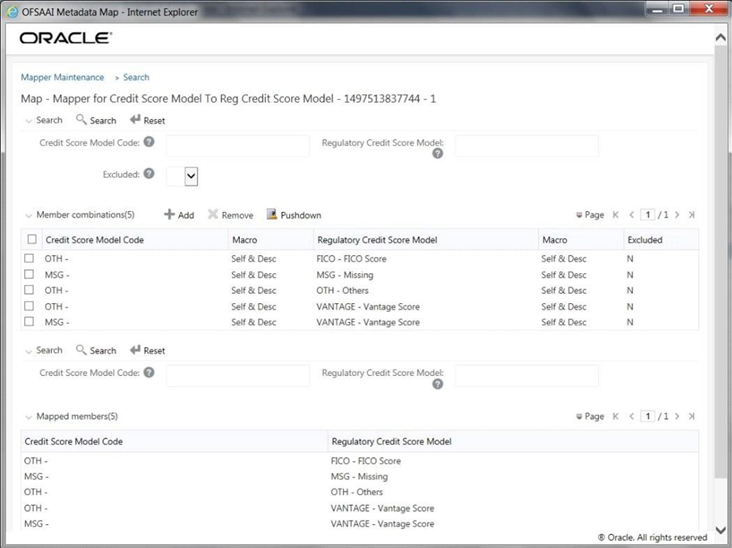Go to first page of Mapped members
Viewport: 732px width, 548px height.
click(x=616, y=416)
